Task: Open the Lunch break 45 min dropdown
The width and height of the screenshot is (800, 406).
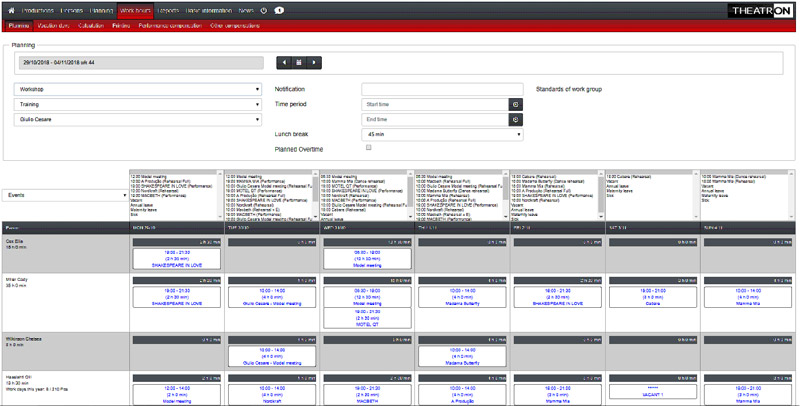Action: [x=442, y=134]
